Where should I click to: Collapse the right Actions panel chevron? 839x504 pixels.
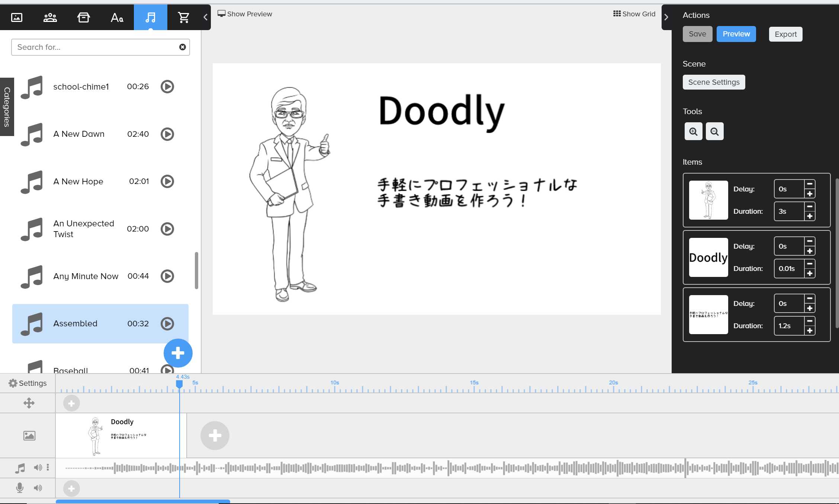coord(666,17)
